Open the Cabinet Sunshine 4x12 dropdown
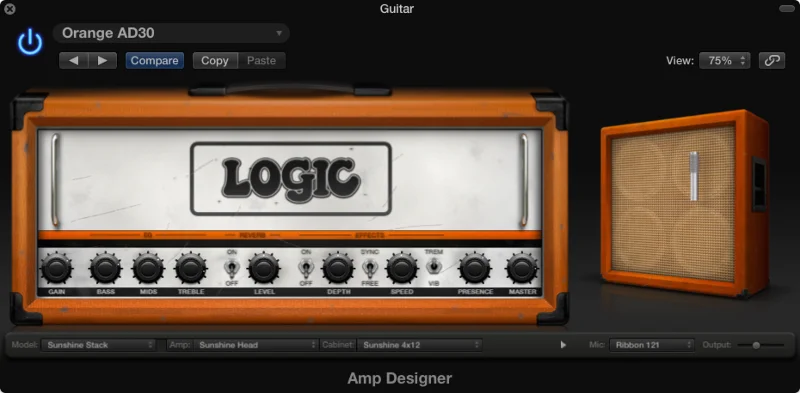The height and width of the screenshot is (393, 800). pos(419,345)
